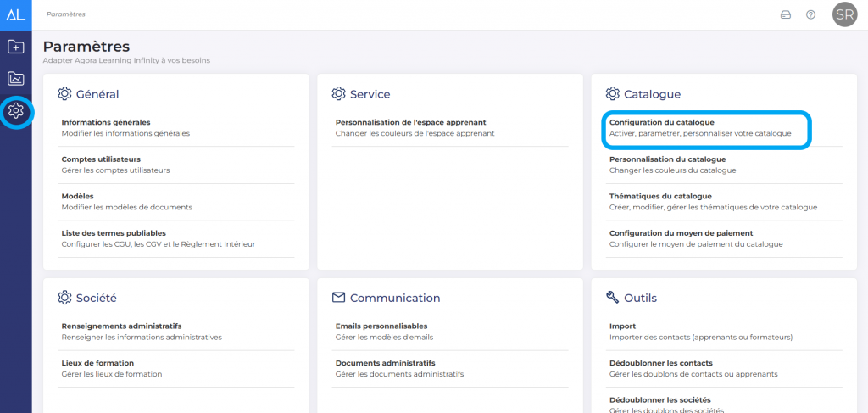
Task: Click the envelope icon beside Communication
Action: [x=338, y=298]
